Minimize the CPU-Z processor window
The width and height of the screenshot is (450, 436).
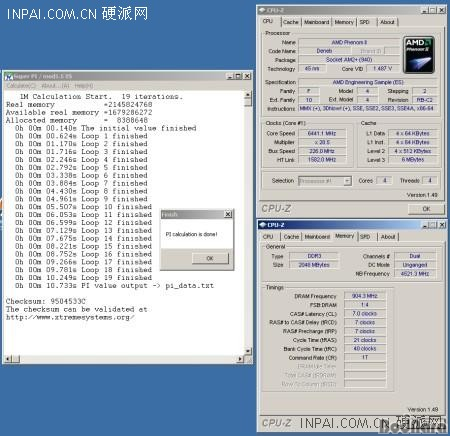[425, 10]
